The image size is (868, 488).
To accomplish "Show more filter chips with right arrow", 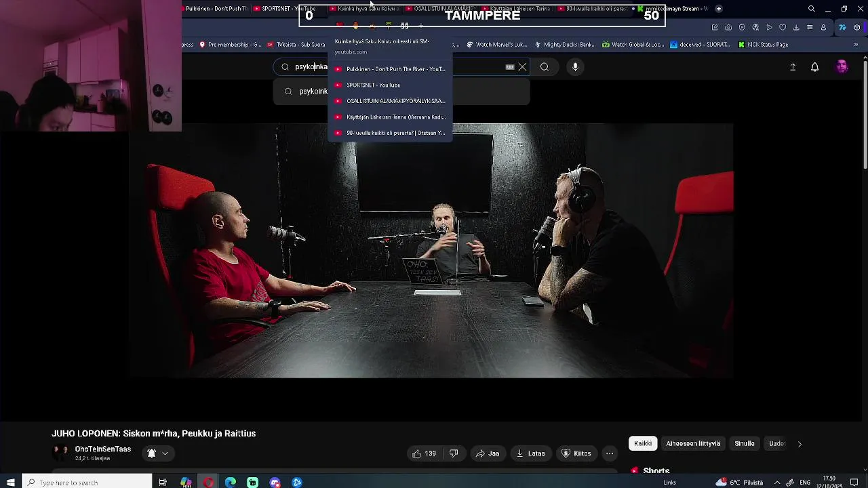I will [800, 444].
